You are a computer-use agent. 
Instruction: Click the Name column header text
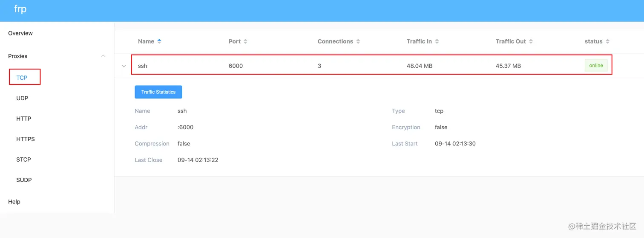click(146, 41)
